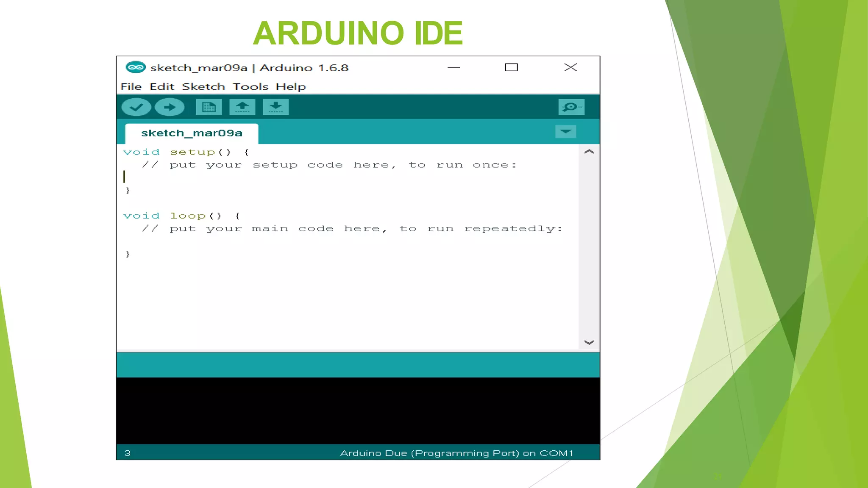
Task: Click the Upload arrow button
Action: click(170, 107)
